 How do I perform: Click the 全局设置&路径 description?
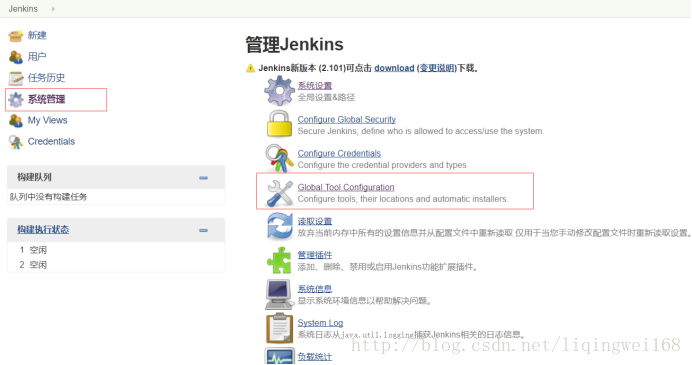click(326, 97)
